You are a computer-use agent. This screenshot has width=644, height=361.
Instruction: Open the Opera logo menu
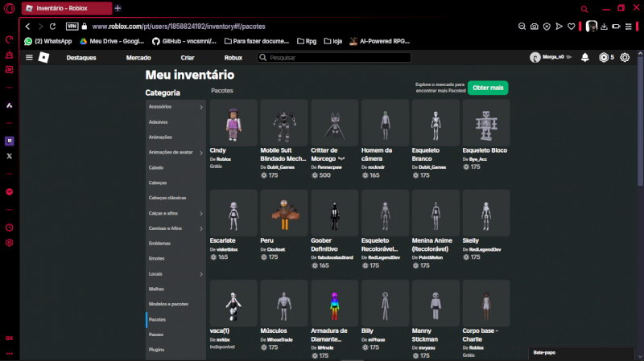tap(9, 8)
